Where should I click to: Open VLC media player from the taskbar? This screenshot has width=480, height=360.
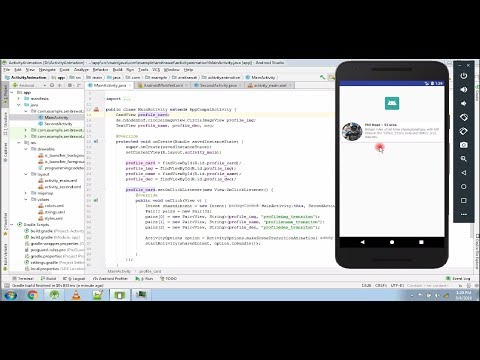[x=76, y=295]
